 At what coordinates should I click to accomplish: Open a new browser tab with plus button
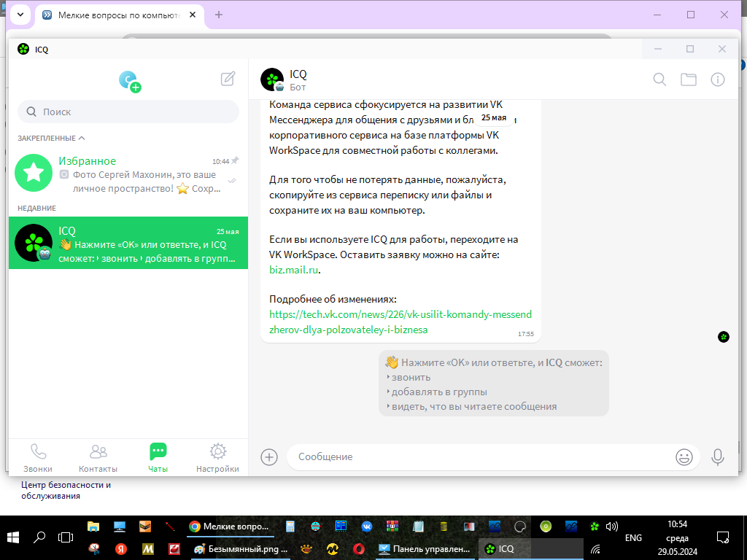coord(219,15)
